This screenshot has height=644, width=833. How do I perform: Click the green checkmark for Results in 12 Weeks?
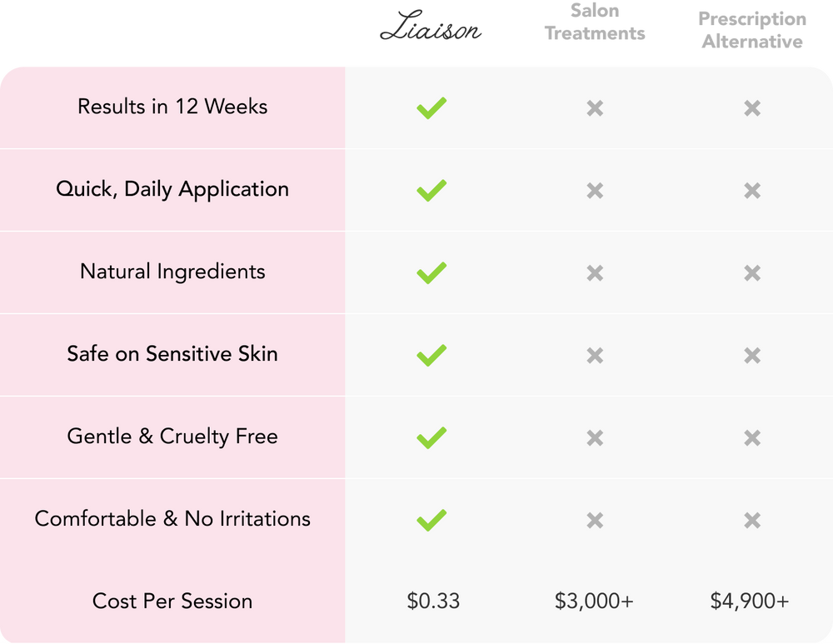[x=431, y=107]
